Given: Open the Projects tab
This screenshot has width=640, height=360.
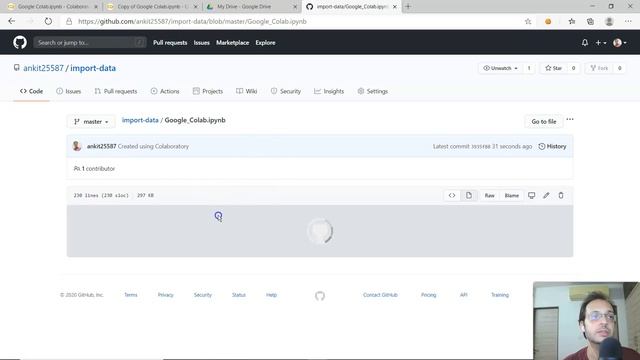Looking at the screenshot, I should (x=208, y=91).
